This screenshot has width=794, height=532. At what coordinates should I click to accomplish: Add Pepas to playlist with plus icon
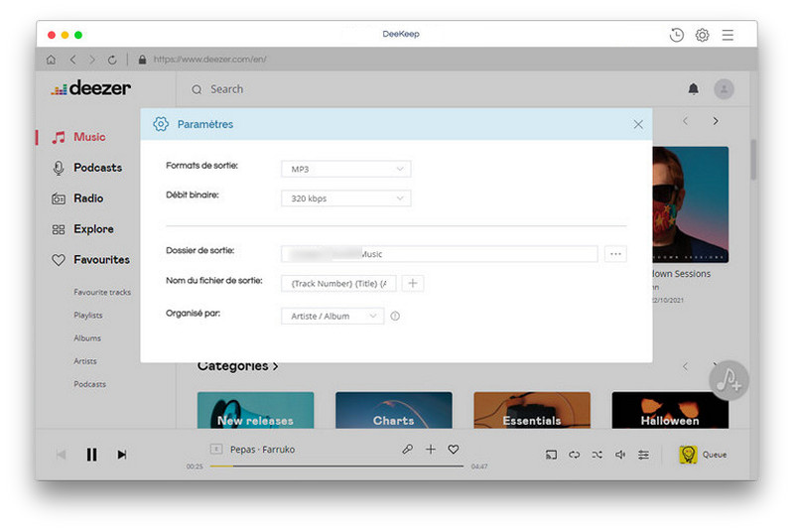tap(431, 449)
